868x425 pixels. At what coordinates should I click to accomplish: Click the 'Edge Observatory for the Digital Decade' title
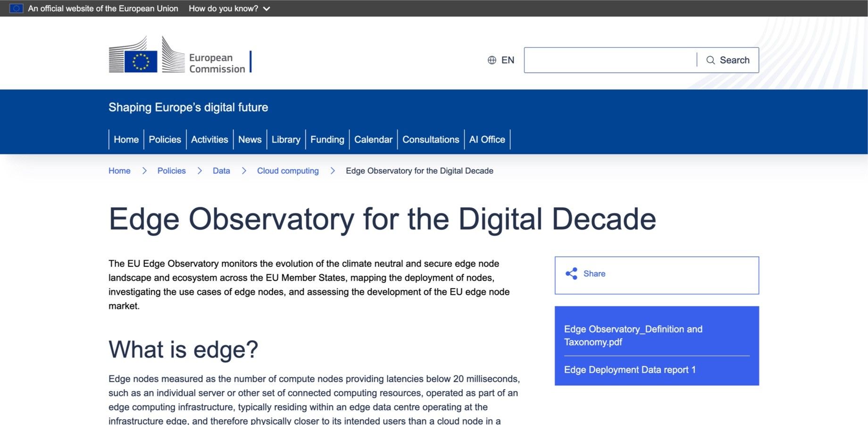pyautogui.click(x=382, y=219)
